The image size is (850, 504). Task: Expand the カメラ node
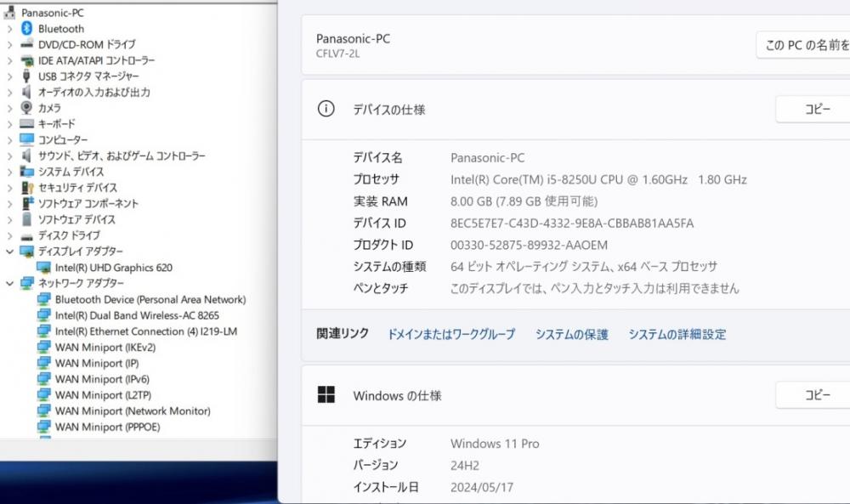pos(9,108)
